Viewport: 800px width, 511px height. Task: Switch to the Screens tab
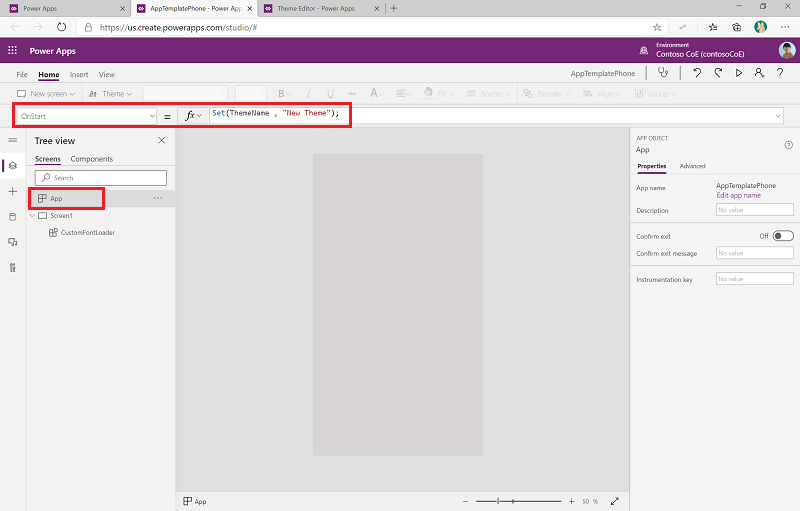pyautogui.click(x=47, y=159)
